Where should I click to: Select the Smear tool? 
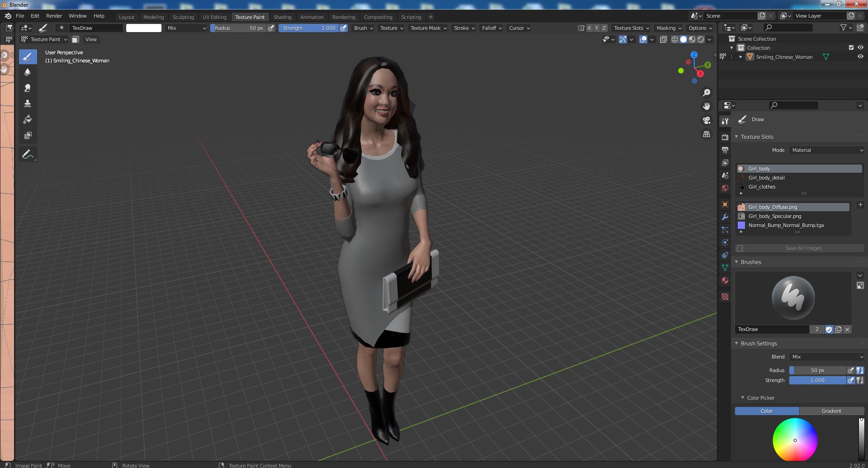28,88
